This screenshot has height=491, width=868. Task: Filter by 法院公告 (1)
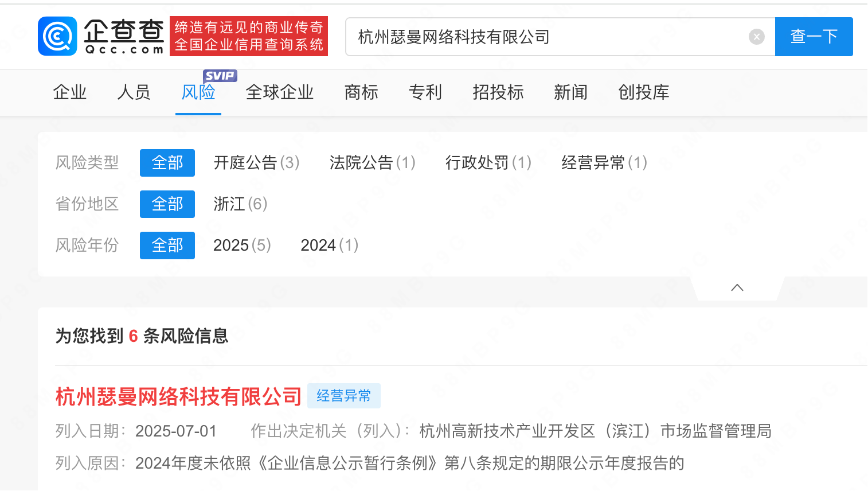tap(373, 163)
